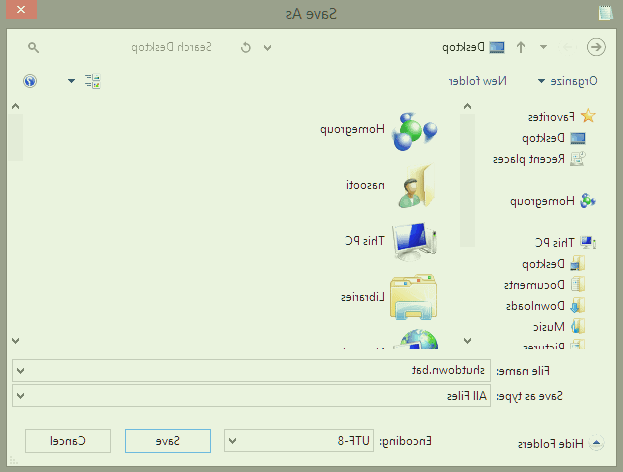The width and height of the screenshot is (623, 472).
Task: Click the back navigation arrow
Action: tap(597, 47)
